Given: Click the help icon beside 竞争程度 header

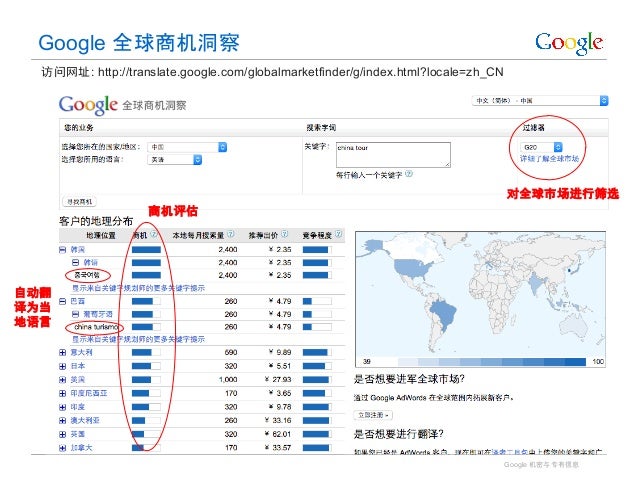Looking at the screenshot, I should pos(339,234).
